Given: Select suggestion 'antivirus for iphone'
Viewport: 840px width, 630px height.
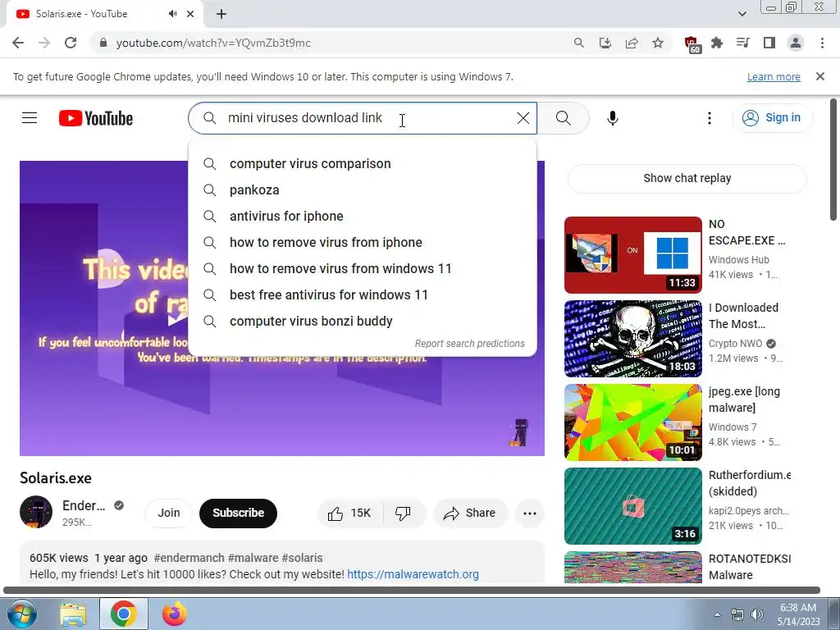Looking at the screenshot, I should (x=362, y=217).
